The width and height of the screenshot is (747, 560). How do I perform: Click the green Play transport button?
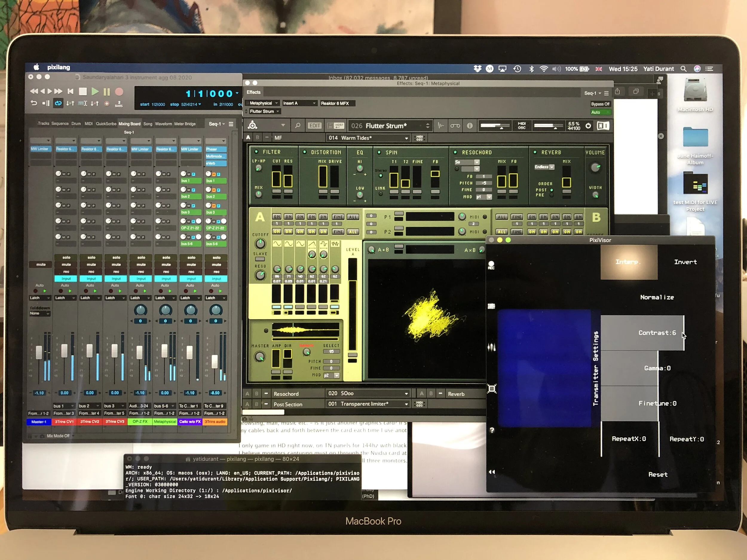click(95, 91)
